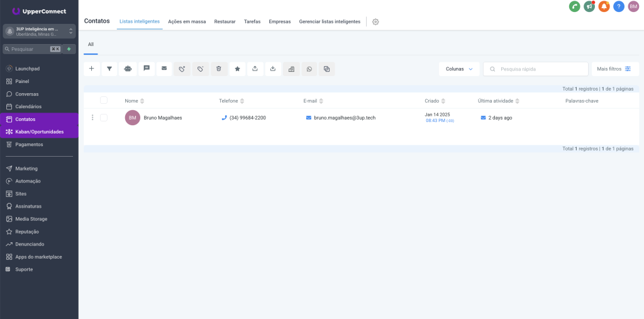Click the star icon in toolbar
Screen dimensions: 644x319
tap(236, 69)
